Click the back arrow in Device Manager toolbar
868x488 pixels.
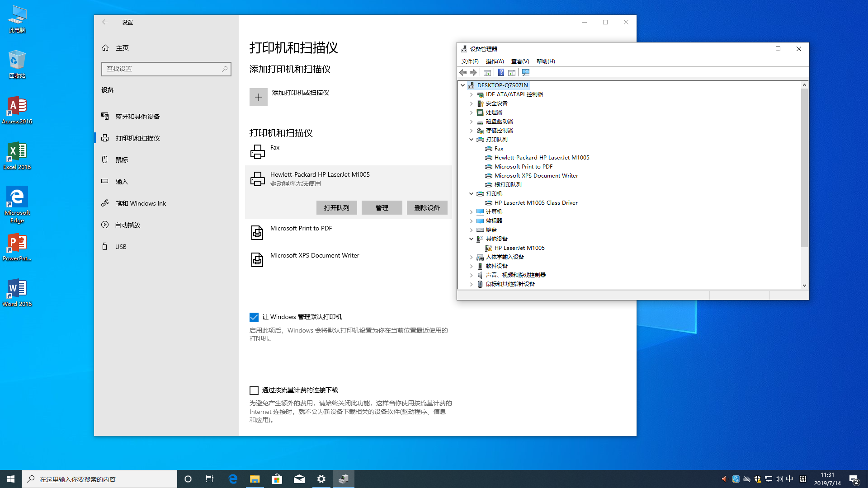[463, 72]
